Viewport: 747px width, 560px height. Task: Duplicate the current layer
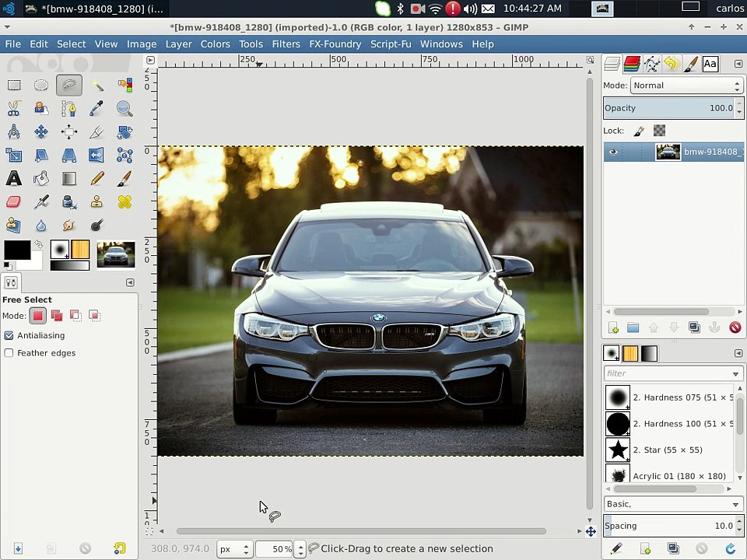click(x=694, y=327)
